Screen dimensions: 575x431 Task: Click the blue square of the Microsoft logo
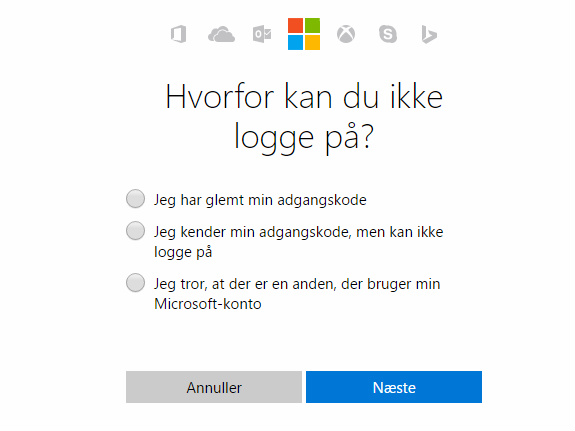296,42
